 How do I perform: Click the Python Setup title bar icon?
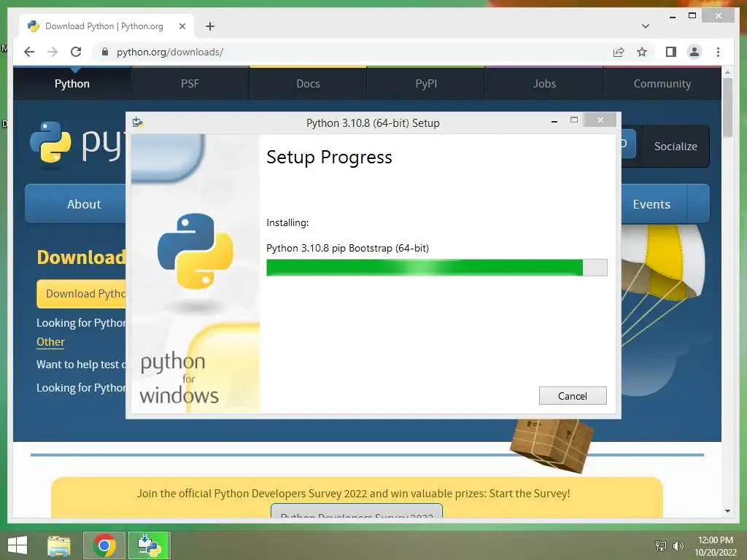(138, 122)
